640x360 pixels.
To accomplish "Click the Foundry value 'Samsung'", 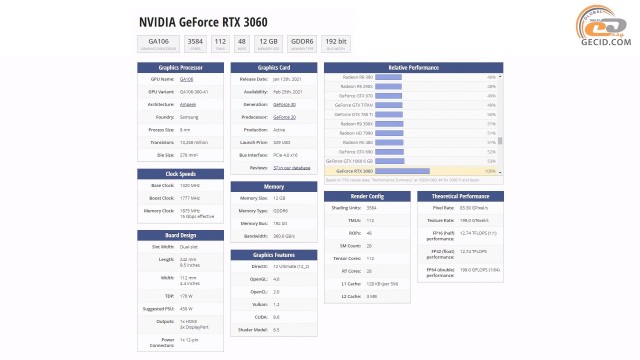I will 189,117.
